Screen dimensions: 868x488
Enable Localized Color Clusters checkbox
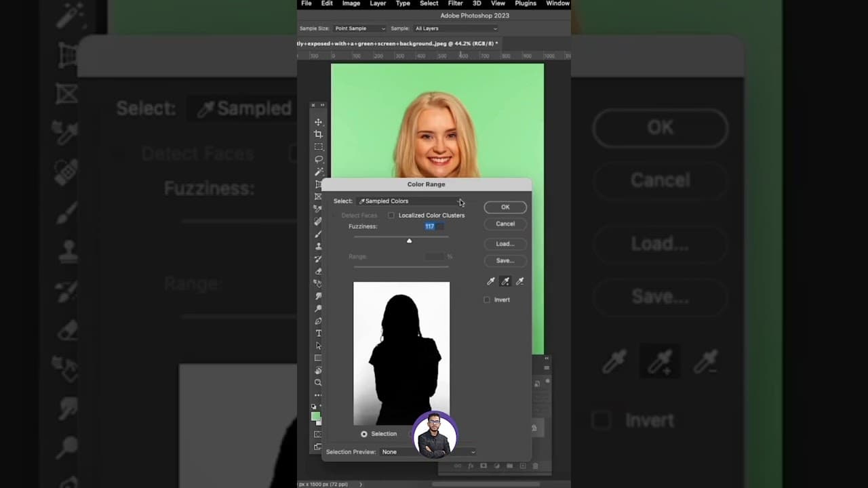pyautogui.click(x=391, y=216)
